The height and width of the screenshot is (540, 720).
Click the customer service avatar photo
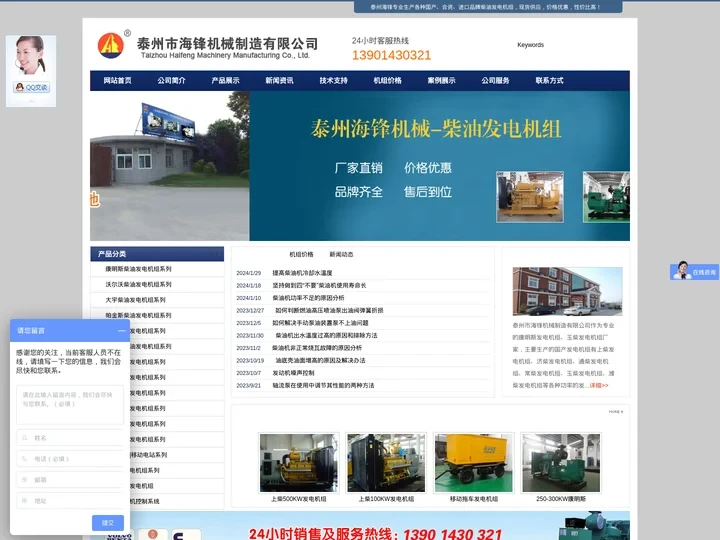tap(30, 57)
